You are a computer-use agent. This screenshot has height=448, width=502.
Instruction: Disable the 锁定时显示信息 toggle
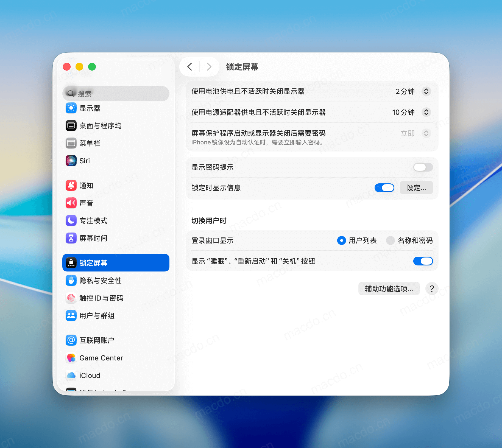tap(384, 188)
